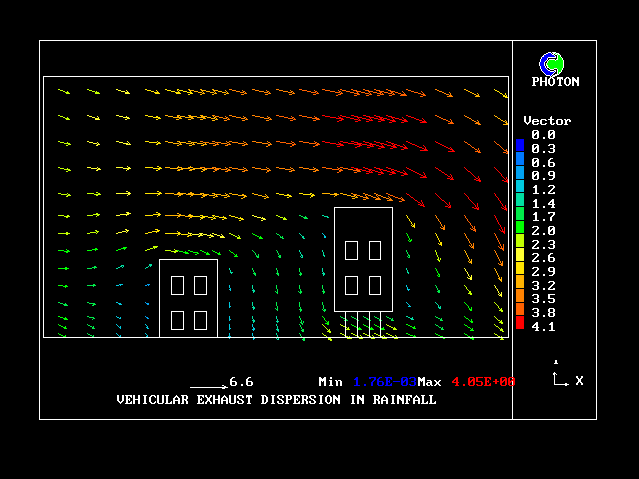The width and height of the screenshot is (639, 479).
Task: Select the upper-right window of the tall building
Action: 375,250
